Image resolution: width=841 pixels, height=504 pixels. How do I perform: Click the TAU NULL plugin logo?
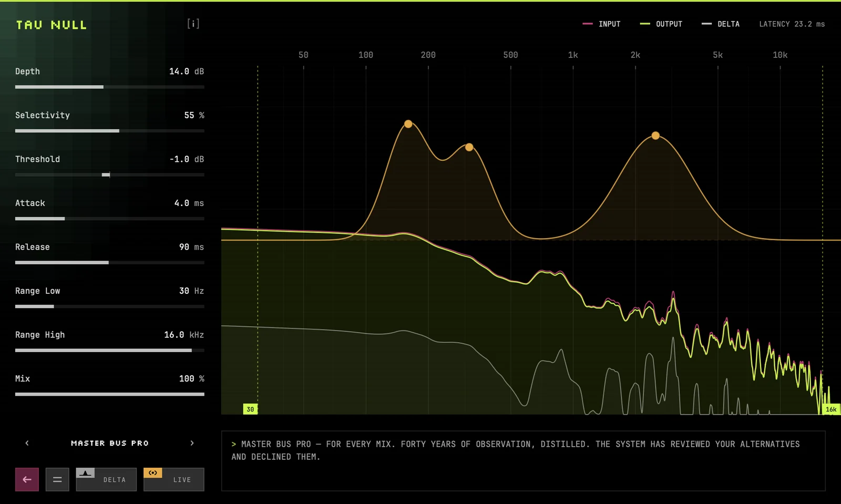[x=52, y=25]
